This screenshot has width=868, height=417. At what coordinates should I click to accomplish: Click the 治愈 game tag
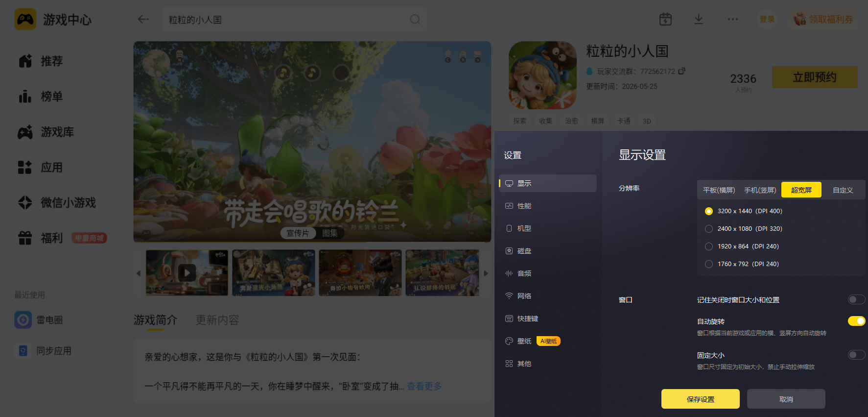pos(572,121)
